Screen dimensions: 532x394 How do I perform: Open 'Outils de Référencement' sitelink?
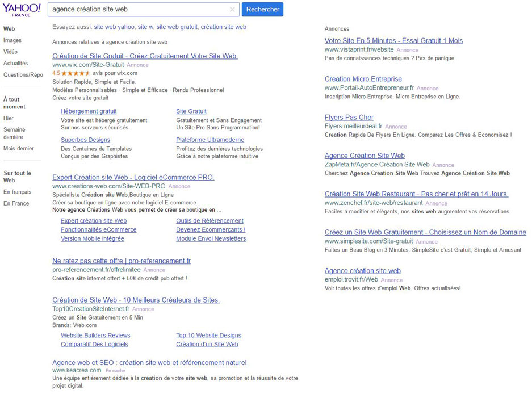coord(210,221)
